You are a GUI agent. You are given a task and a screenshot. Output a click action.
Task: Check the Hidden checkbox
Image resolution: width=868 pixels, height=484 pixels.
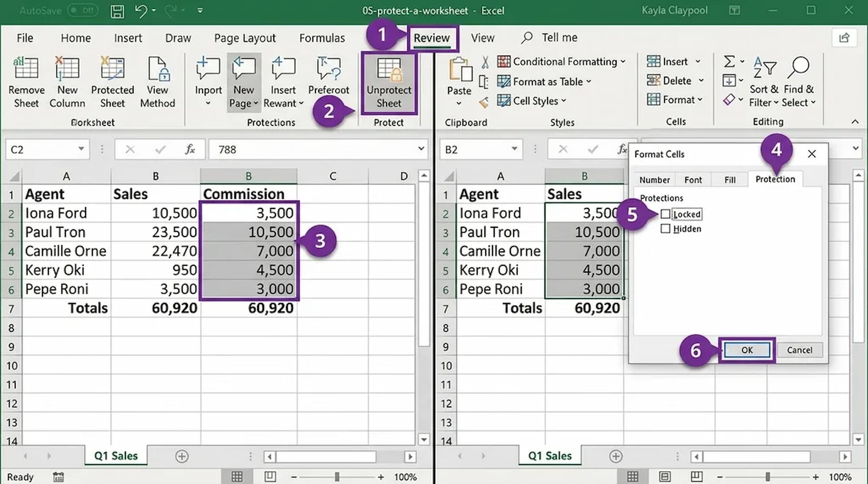click(665, 229)
